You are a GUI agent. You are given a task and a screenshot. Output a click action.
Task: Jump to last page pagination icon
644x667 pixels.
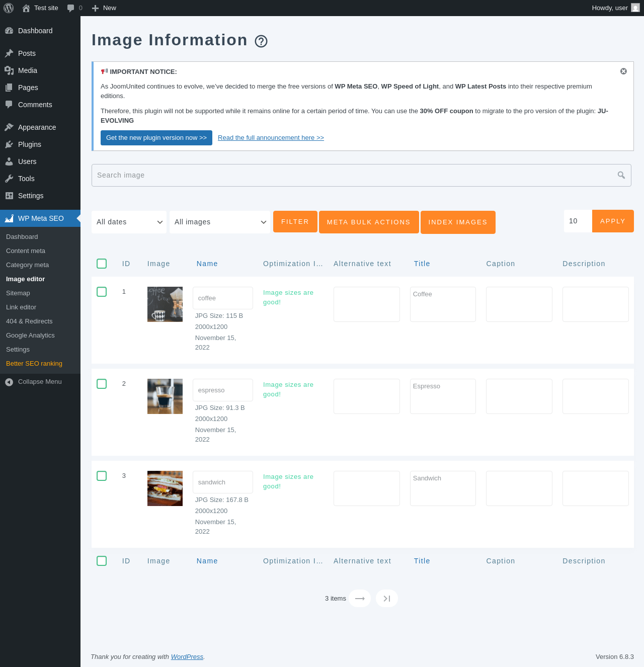click(386, 598)
